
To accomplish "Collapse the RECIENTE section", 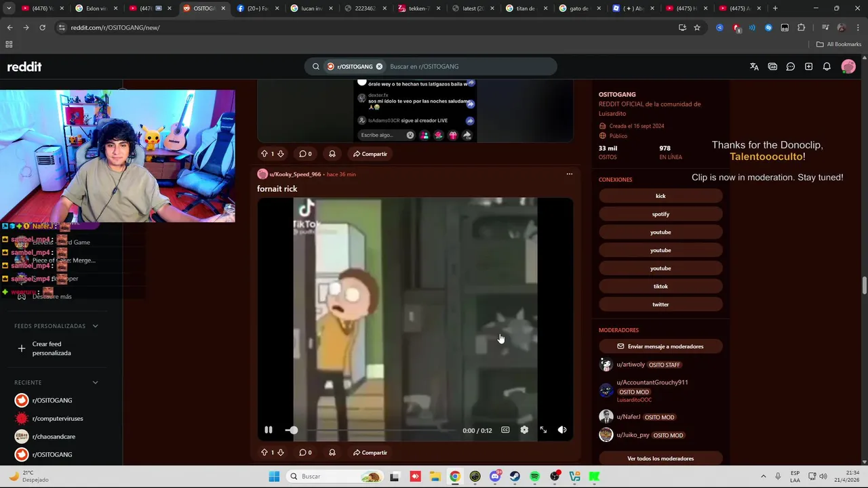I will (x=95, y=382).
